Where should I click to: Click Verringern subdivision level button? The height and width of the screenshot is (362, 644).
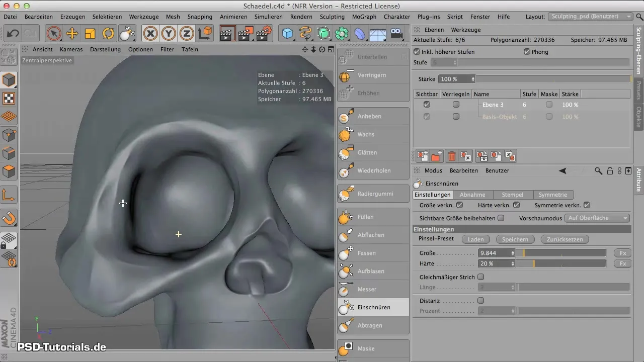pos(373,75)
